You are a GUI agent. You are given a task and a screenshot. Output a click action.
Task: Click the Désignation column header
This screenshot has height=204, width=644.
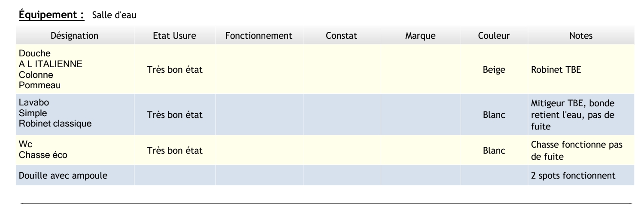(75, 36)
